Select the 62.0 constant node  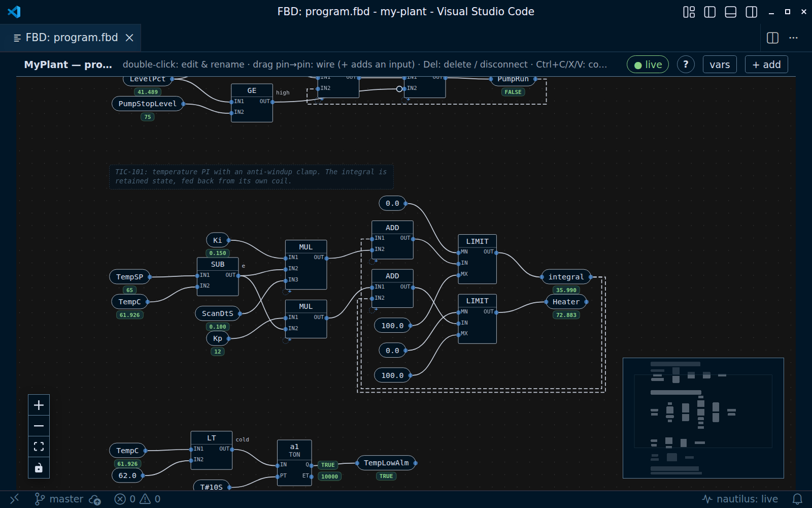[x=127, y=475]
